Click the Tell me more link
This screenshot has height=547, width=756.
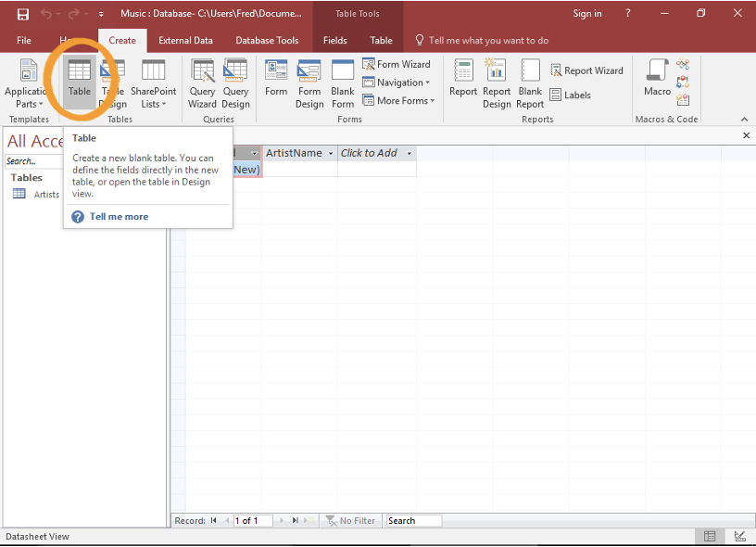pos(119,217)
